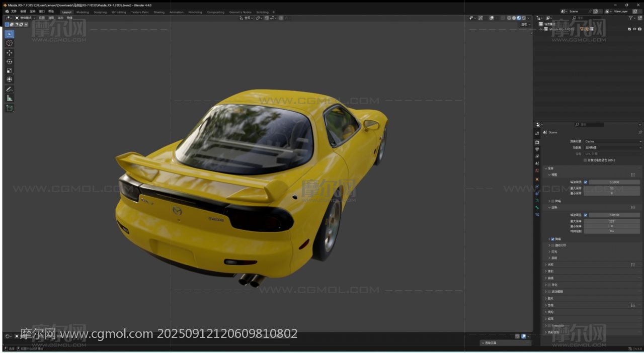Open the View Layer properties tab
The image size is (644, 353).
pos(537,156)
